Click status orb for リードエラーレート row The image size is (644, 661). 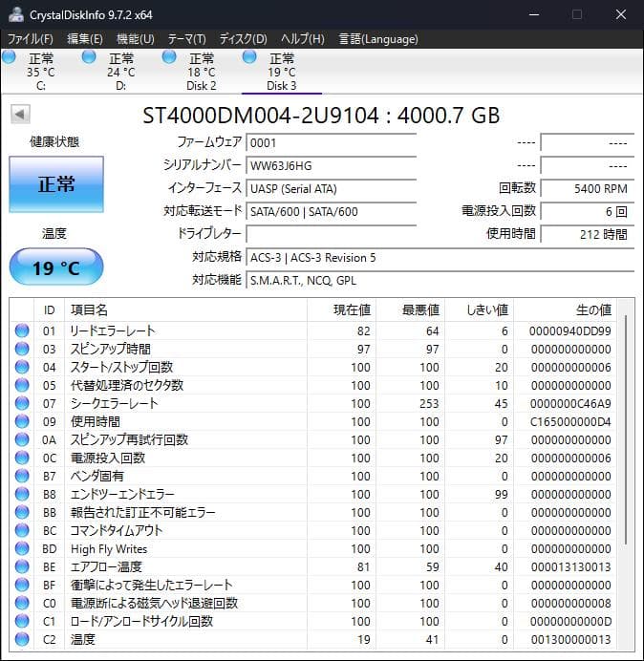22,330
